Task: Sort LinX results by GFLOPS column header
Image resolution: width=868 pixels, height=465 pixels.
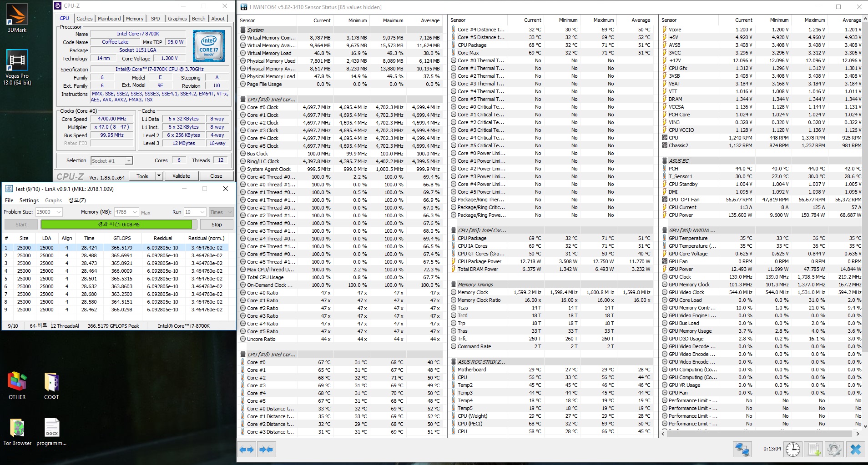Action: coord(122,238)
